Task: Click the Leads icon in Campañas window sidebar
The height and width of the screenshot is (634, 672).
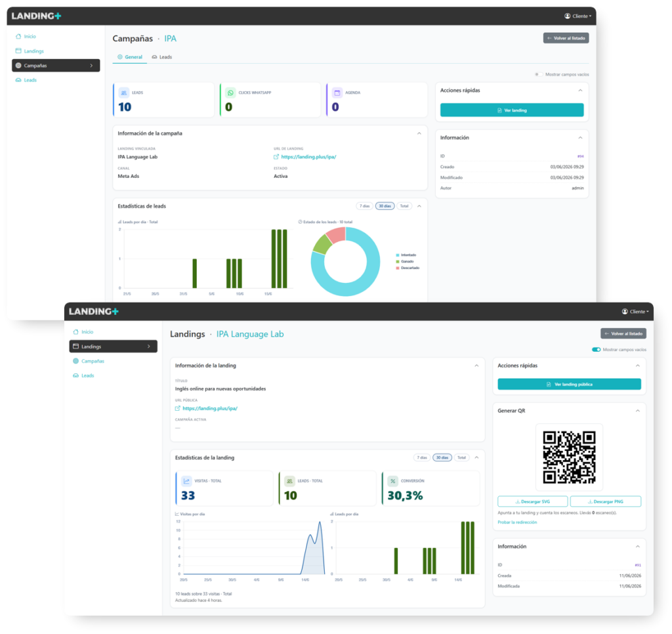Action: tap(18, 80)
